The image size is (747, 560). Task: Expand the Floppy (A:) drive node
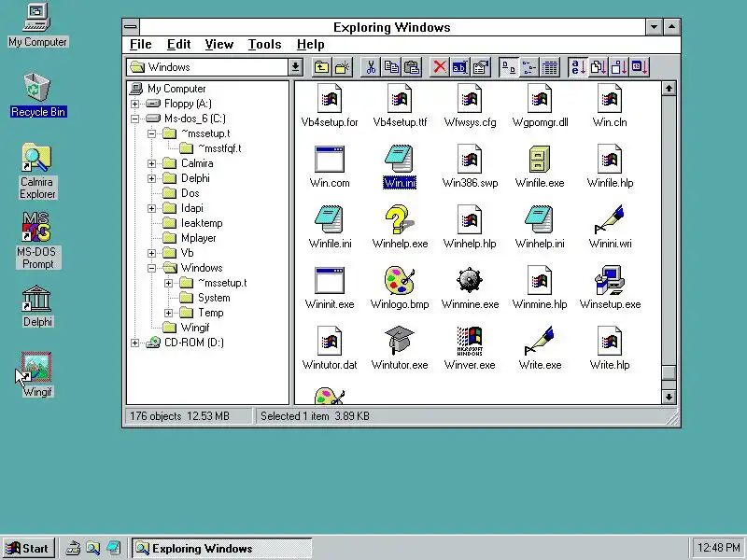134,104
